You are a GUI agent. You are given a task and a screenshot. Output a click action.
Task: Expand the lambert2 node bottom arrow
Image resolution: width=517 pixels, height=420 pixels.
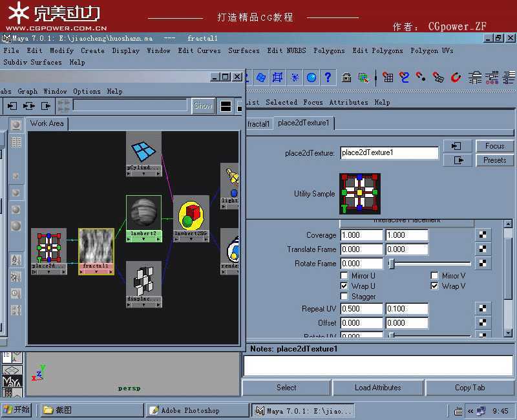(x=143, y=239)
